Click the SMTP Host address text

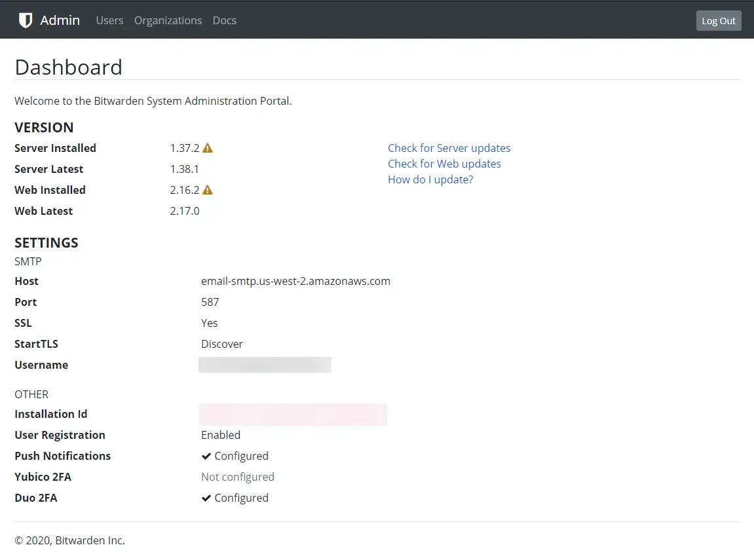(295, 281)
